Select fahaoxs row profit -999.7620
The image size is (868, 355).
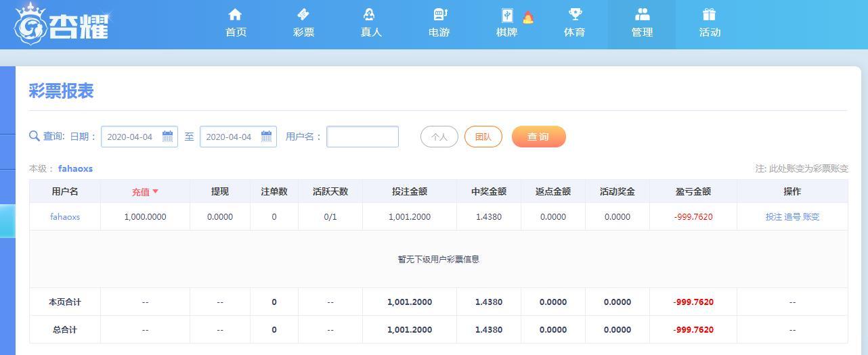[693, 217]
